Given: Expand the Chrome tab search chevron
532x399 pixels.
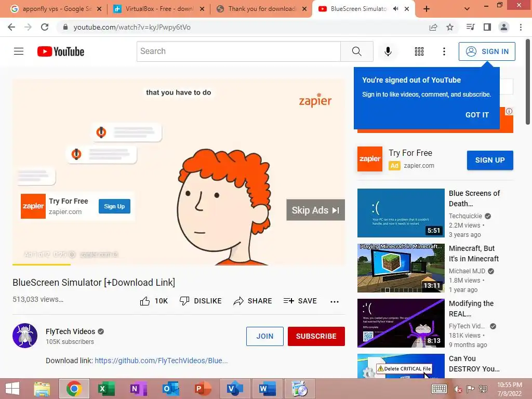Looking at the screenshot, I should [467, 9].
